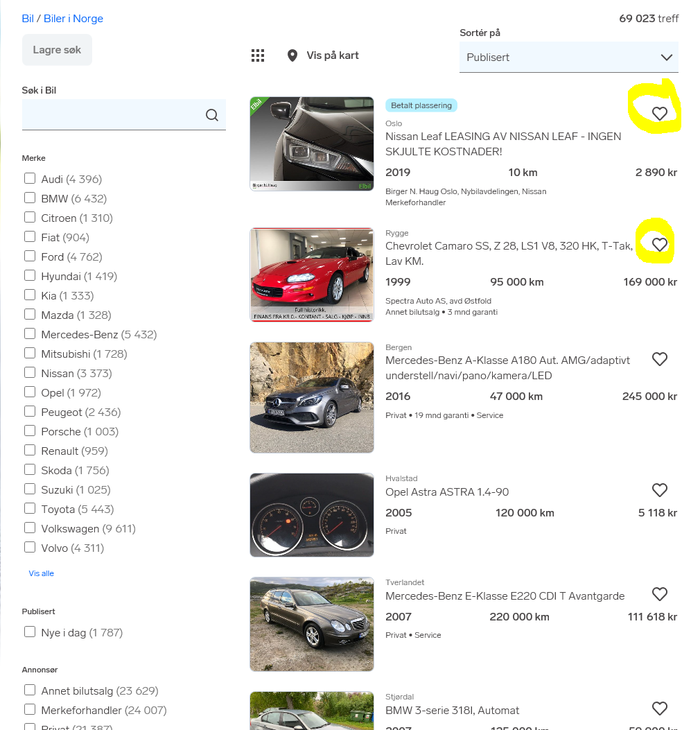Open the grey A-Klasse thumbnail
Screen dimensions: 700x730
(x=312, y=398)
